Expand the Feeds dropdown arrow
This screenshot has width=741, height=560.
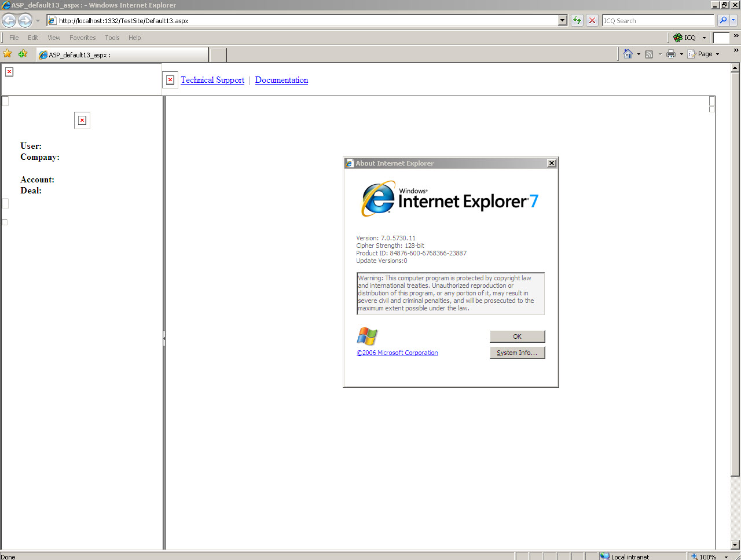pos(660,54)
